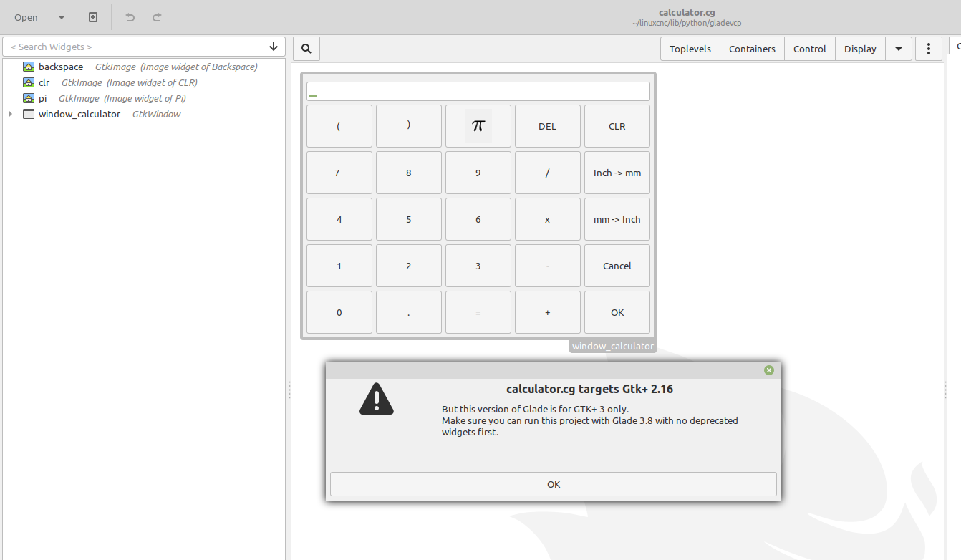Open the recent files dropdown arrow beside Open

click(62, 17)
